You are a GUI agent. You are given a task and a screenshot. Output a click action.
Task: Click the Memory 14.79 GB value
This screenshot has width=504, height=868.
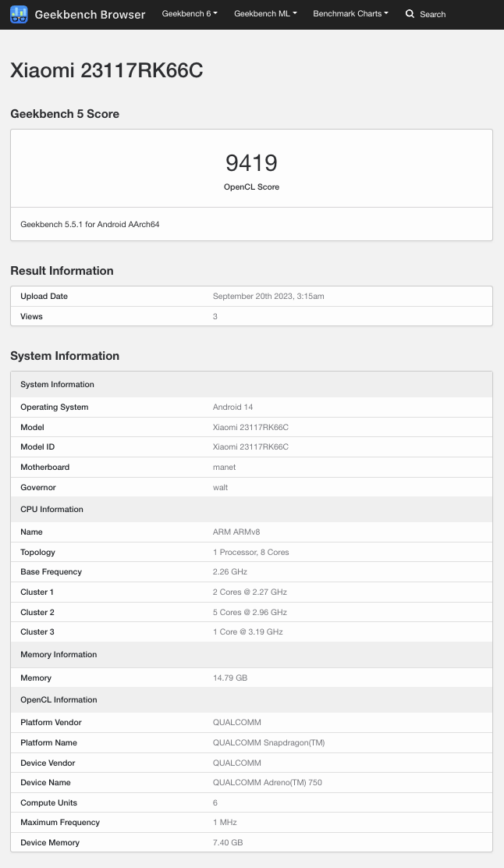230,678
